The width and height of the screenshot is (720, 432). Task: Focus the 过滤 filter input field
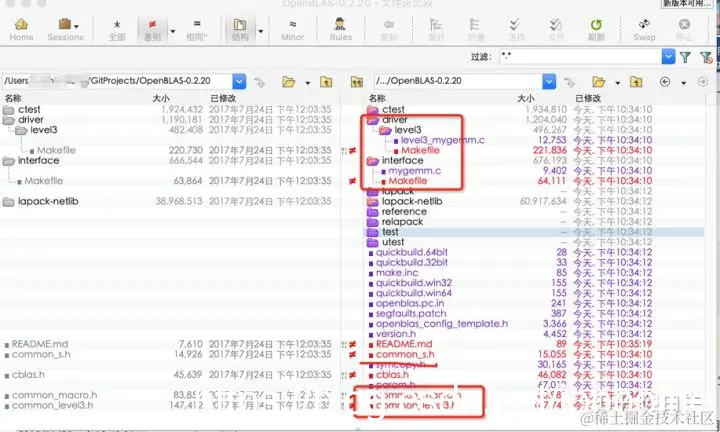point(580,57)
